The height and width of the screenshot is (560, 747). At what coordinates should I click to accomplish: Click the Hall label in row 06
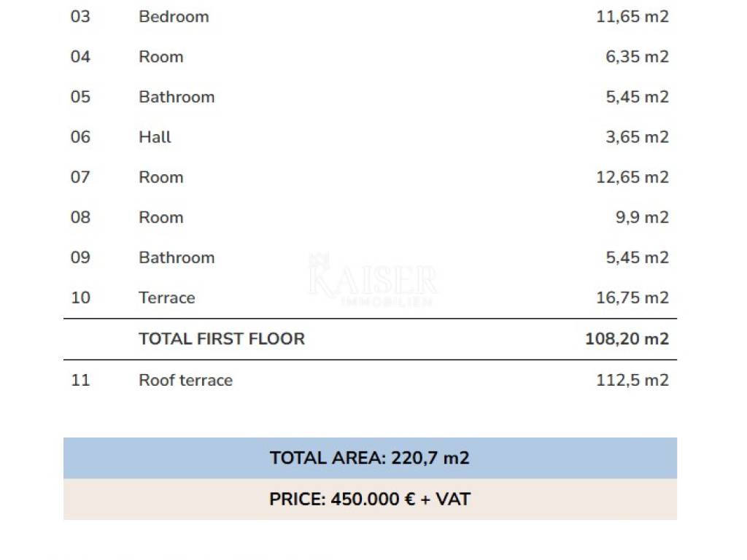[x=155, y=137]
